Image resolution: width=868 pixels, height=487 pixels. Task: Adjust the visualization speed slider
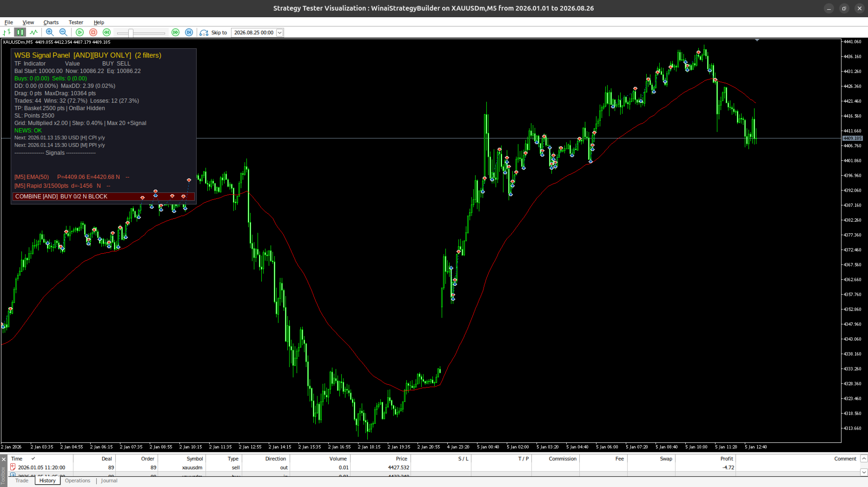(131, 33)
